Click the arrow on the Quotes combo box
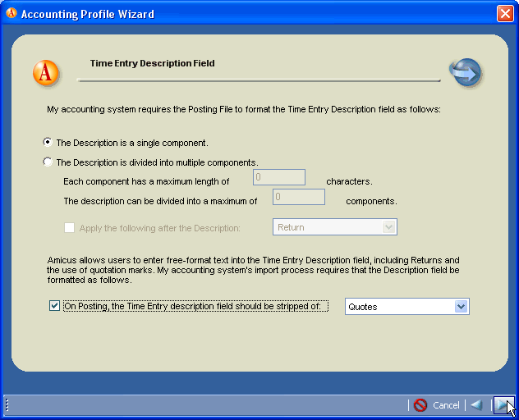Viewport: 519px width, 420px height. [461, 307]
